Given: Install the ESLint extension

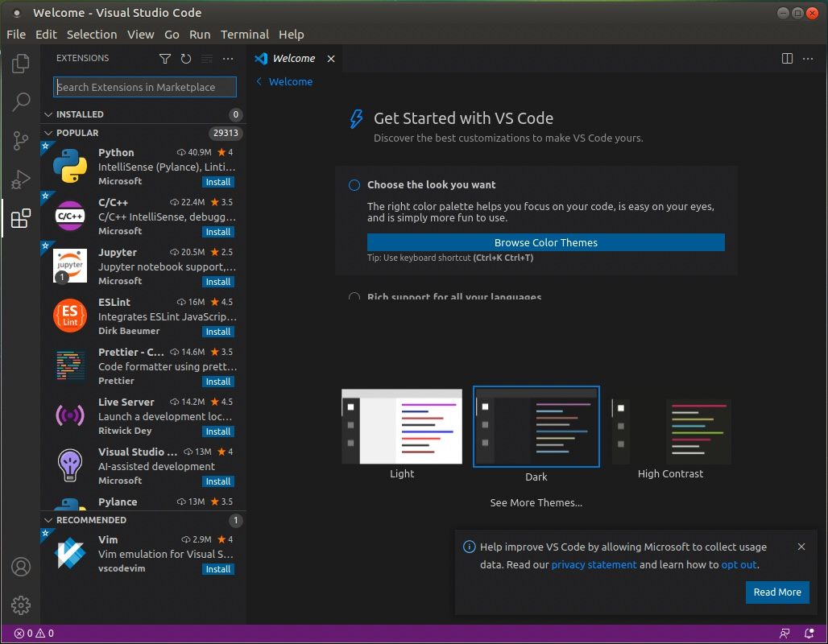Looking at the screenshot, I should click(x=218, y=332).
